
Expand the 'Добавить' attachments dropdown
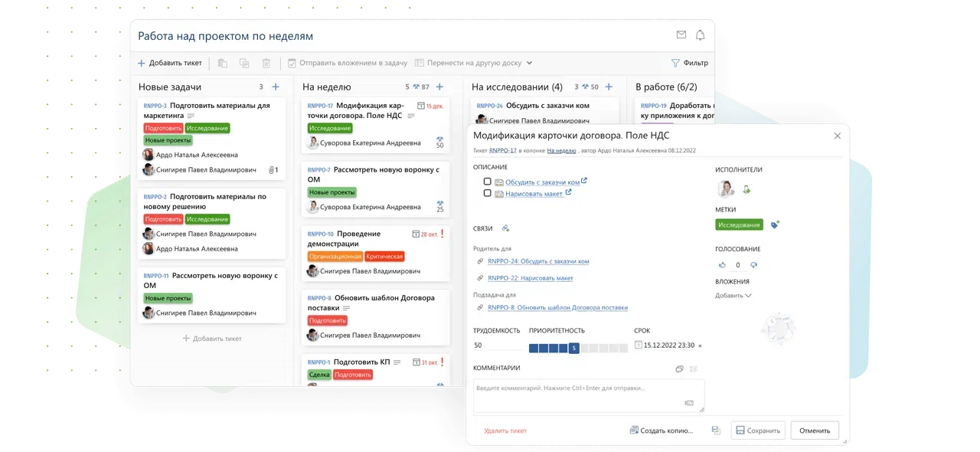(733, 295)
